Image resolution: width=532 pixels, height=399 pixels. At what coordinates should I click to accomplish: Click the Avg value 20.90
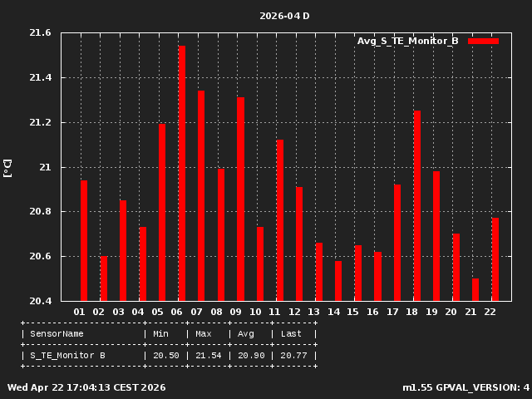251,356
